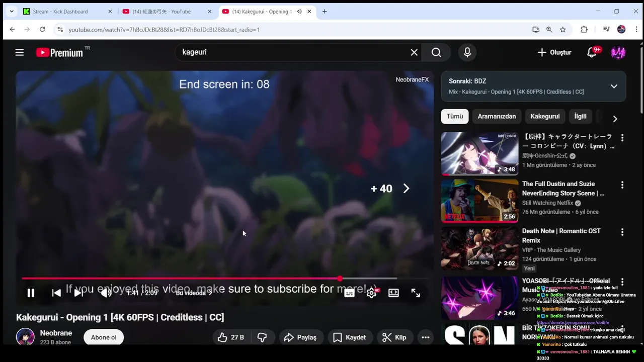Toggle subtitles closed captions button
This screenshot has width=644, height=362.
coord(349,293)
